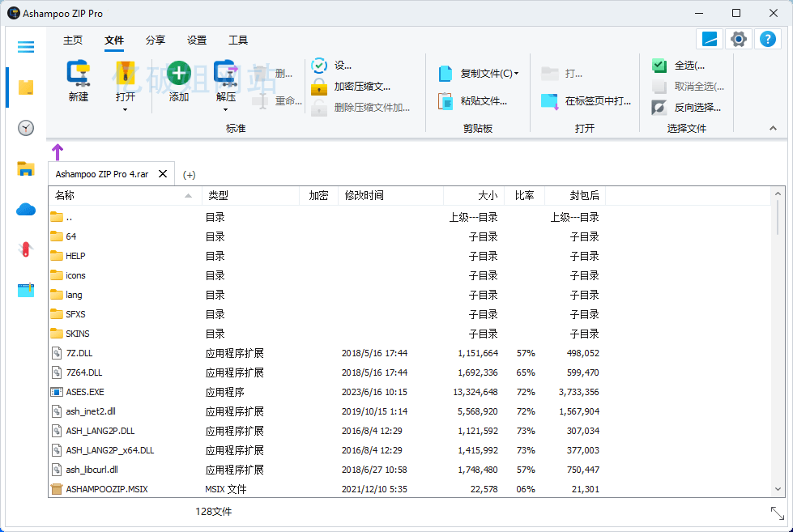
Task: Click Select All (全选) checkbox icon
Action: point(659,66)
